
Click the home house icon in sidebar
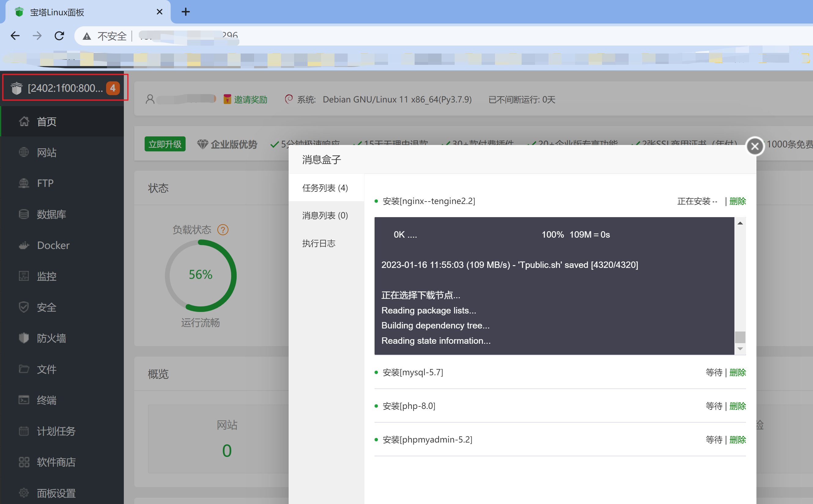coord(24,121)
